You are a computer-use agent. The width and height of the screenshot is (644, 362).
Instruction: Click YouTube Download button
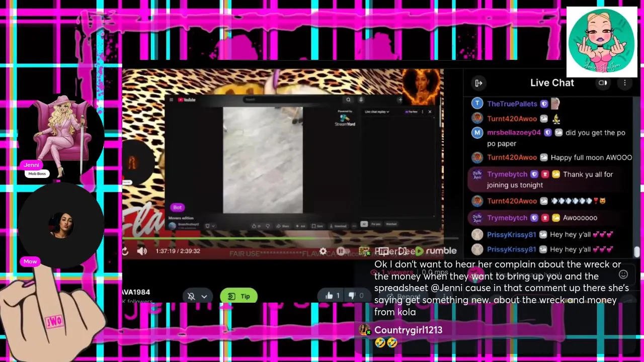tap(338, 226)
